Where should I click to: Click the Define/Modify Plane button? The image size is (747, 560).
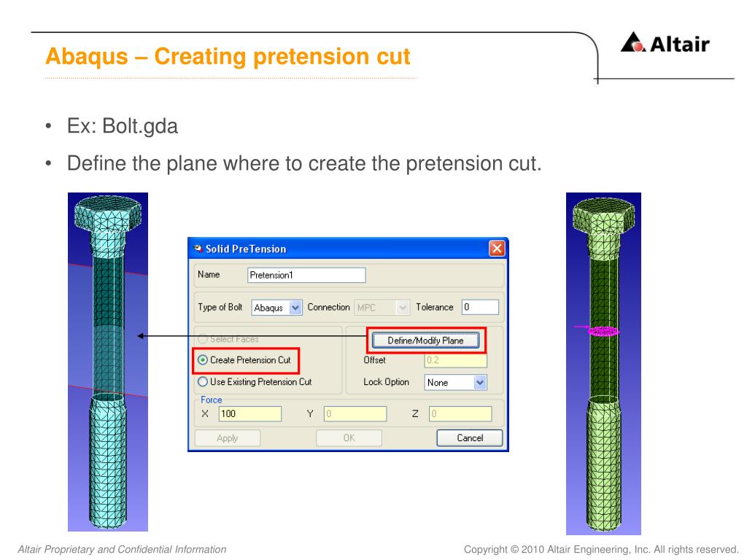425,340
